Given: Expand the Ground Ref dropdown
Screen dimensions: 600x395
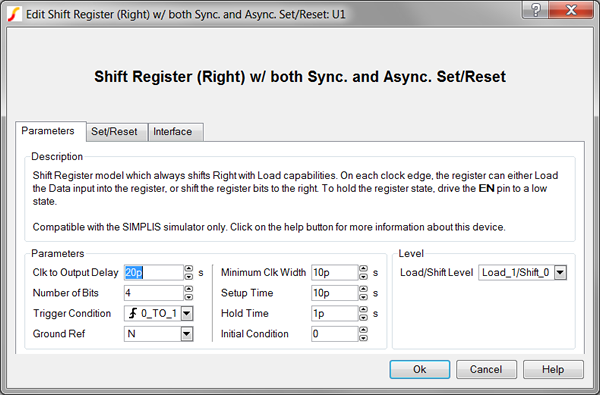Looking at the screenshot, I should 187,334.
